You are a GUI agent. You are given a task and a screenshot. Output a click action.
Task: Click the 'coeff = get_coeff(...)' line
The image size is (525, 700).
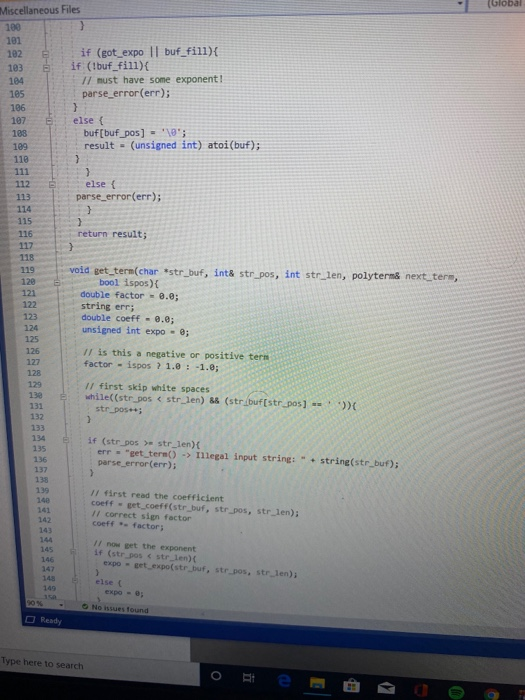click(195, 508)
